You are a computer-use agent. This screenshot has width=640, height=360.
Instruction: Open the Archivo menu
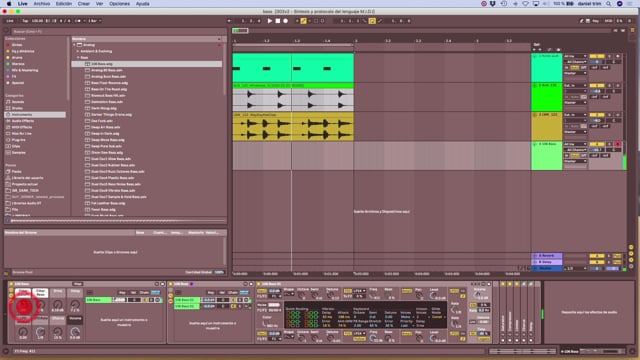click(42, 4)
